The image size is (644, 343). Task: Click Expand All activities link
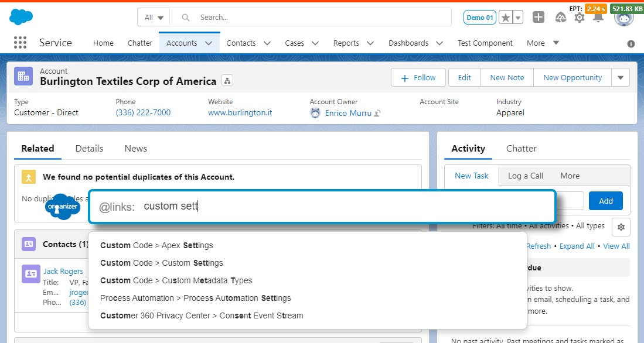point(577,246)
